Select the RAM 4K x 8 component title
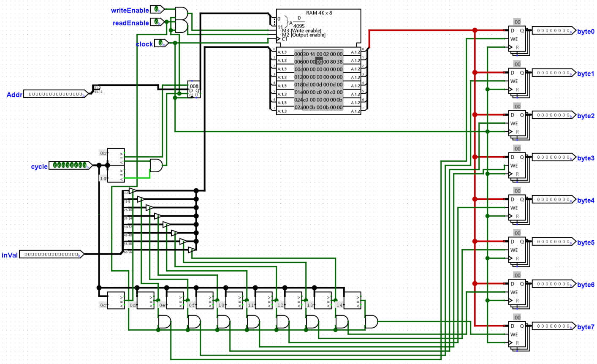The width and height of the screenshot is (597, 364). tap(319, 13)
